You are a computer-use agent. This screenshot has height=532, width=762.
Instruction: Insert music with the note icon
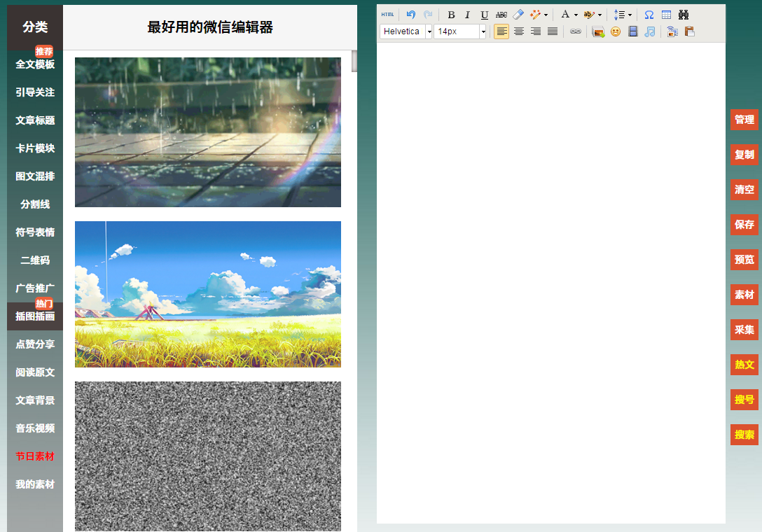[649, 31]
